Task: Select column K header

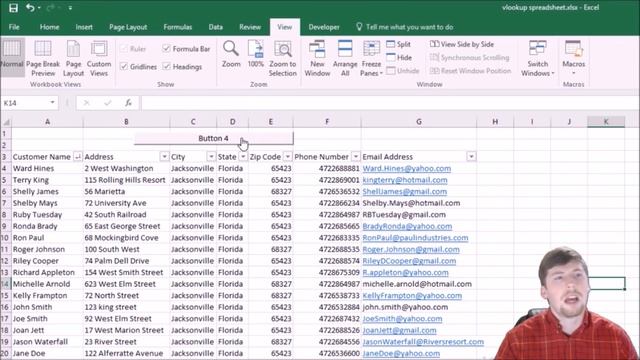Action: point(606,122)
